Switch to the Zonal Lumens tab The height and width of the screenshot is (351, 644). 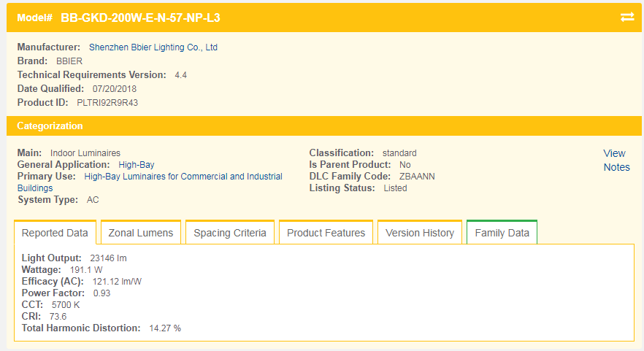(x=141, y=233)
